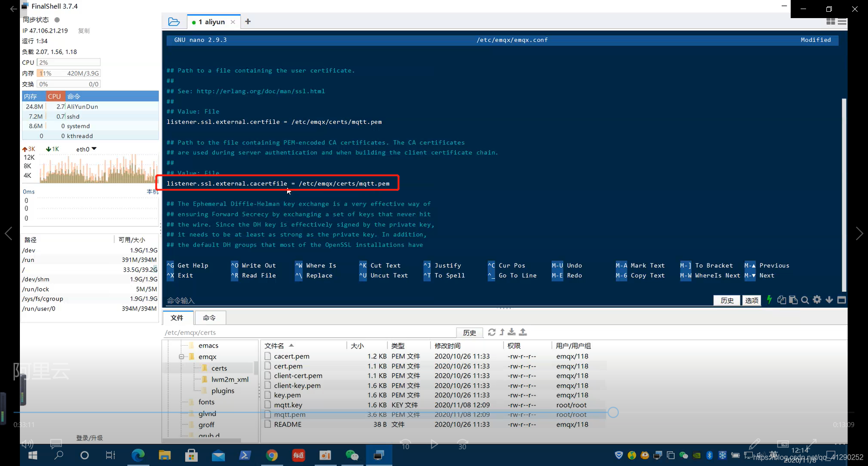The image size is (868, 466).
Task: Open terminal settings gear icon
Action: click(x=817, y=300)
